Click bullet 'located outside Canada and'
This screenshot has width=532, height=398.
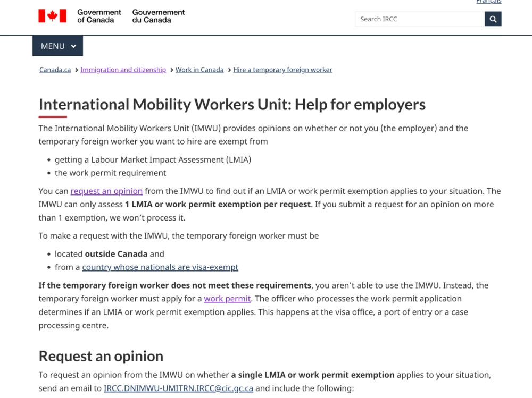pyautogui.click(x=110, y=254)
